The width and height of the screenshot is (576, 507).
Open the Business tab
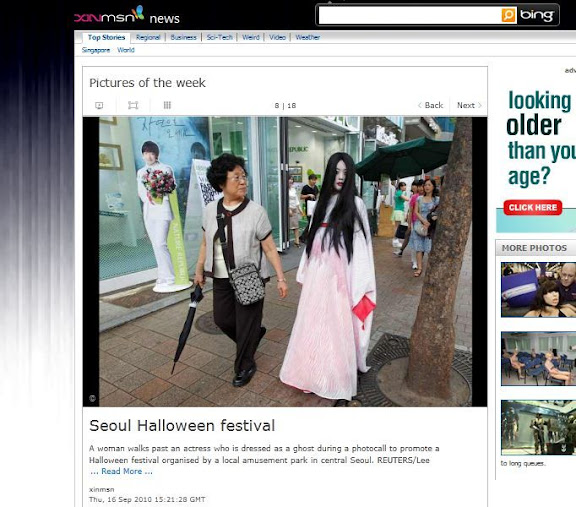183,37
